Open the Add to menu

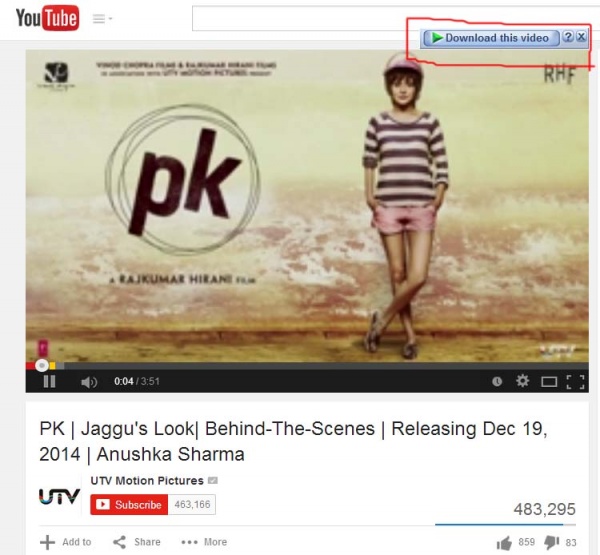click(x=65, y=542)
